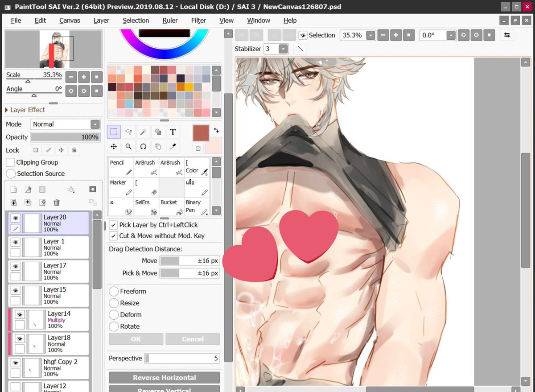Open the Ruler menu
Screen dimensions: 535x392
click(170, 21)
